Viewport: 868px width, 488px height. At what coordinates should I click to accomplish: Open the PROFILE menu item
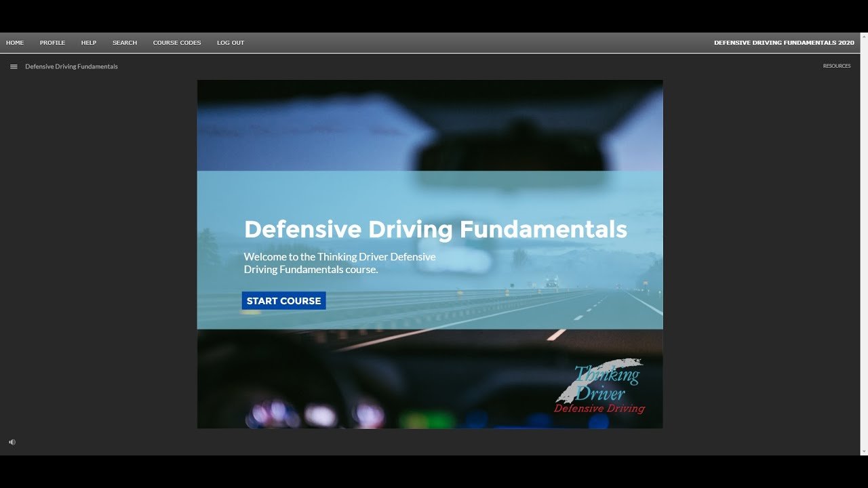tap(52, 43)
